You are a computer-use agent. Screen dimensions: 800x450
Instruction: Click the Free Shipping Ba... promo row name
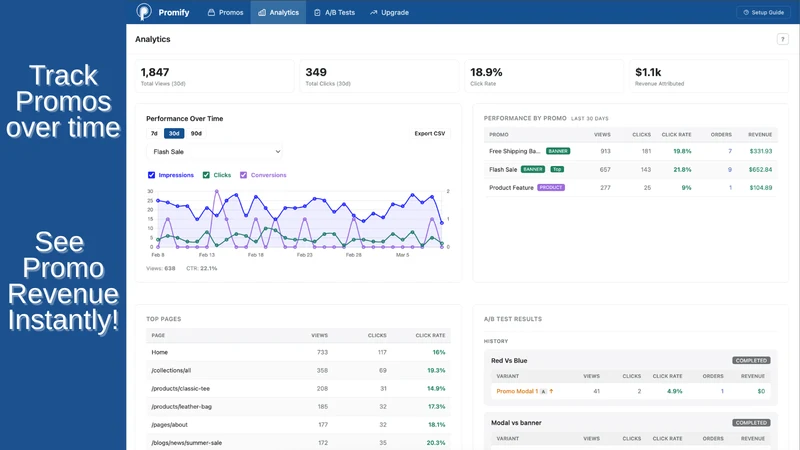(514, 151)
